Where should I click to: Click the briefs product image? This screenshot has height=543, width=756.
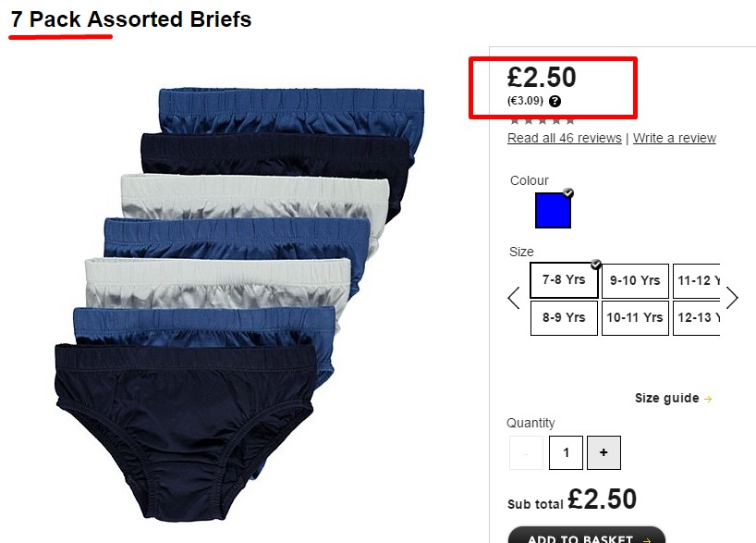pyautogui.click(x=239, y=304)
